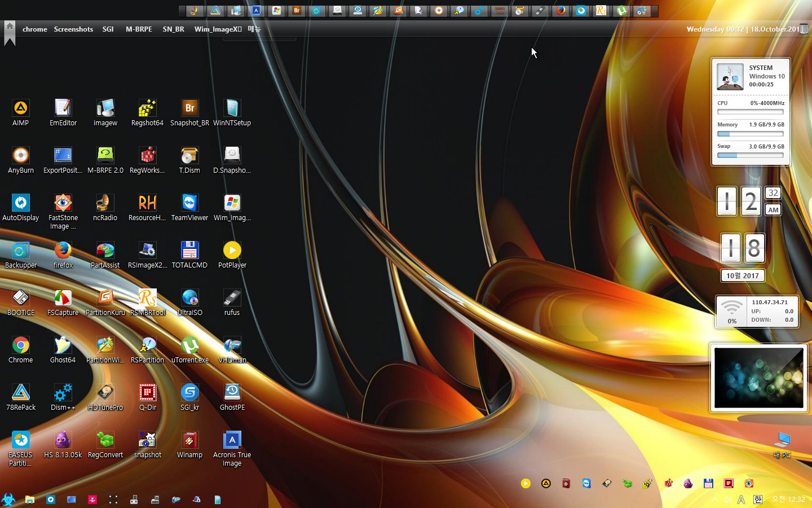The height and width of the screenshot is (508, 812).
Task: Click the Memory usage bar in gadget
Action: tap(751, 134)
